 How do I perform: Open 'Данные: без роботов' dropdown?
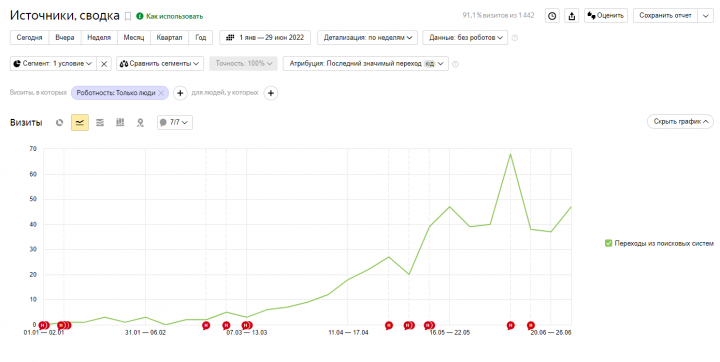point(465,38)
